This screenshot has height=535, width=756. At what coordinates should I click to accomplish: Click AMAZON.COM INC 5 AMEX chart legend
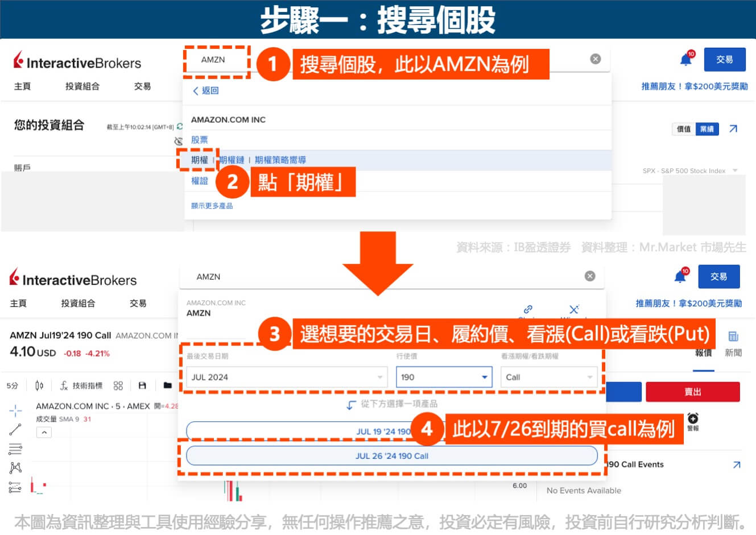tap(93, 406)
